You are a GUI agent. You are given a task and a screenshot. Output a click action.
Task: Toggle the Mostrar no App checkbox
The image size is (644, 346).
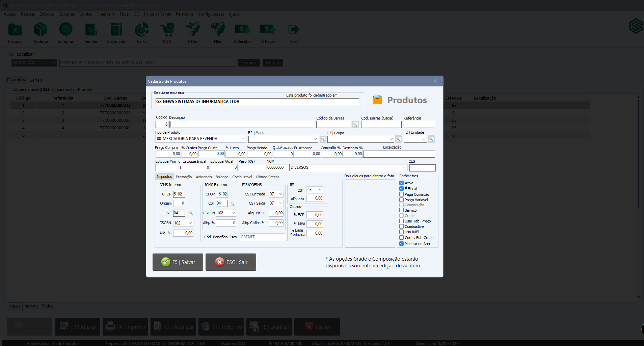point(402,244)
